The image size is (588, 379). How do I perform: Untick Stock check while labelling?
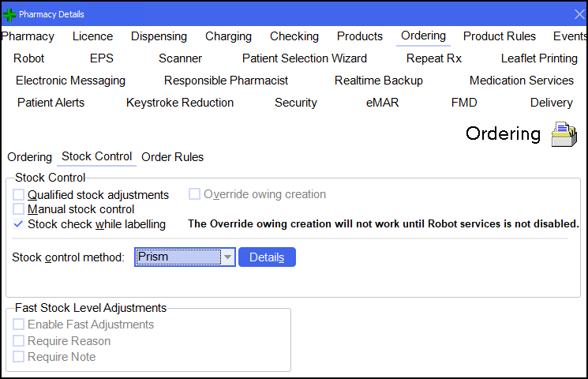[x=19, y=224]
